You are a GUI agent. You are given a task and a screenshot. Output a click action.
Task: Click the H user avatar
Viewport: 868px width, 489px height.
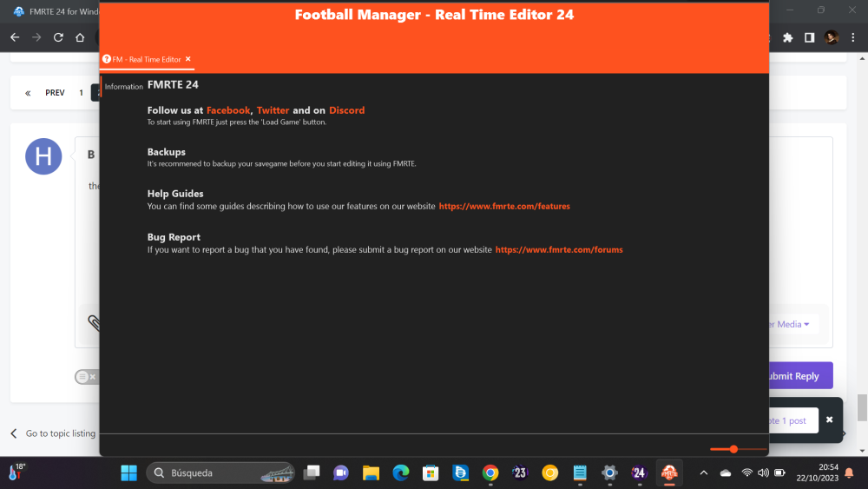[43, 156]
